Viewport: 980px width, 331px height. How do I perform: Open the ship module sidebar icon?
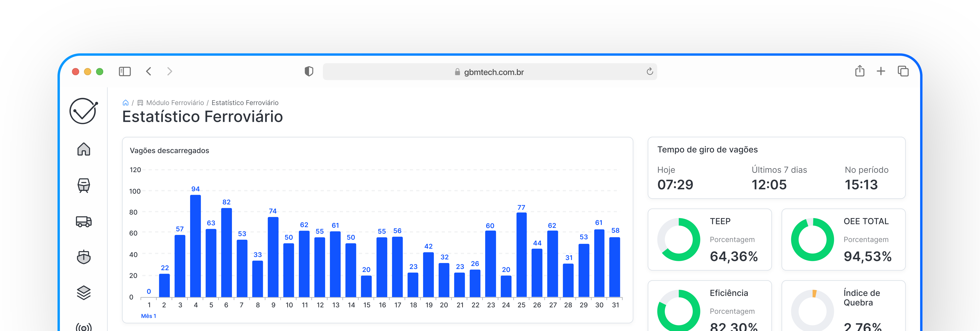click(x=84, y=257)
